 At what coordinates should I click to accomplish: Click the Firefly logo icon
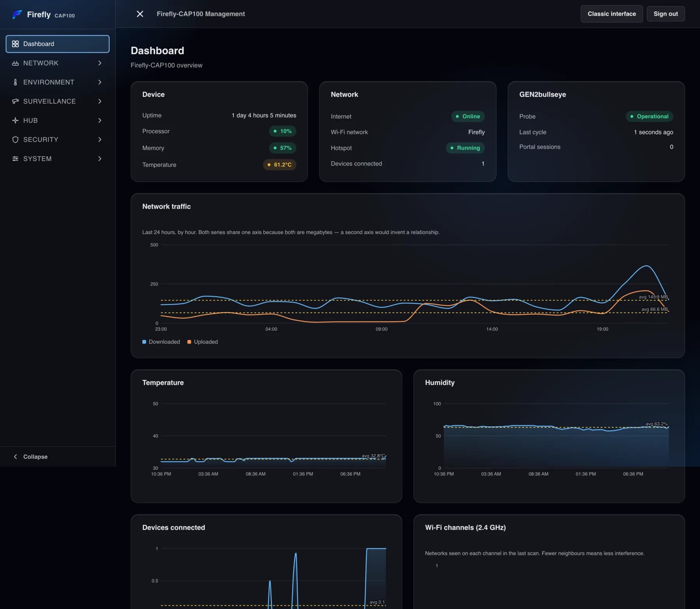point(17,14)
